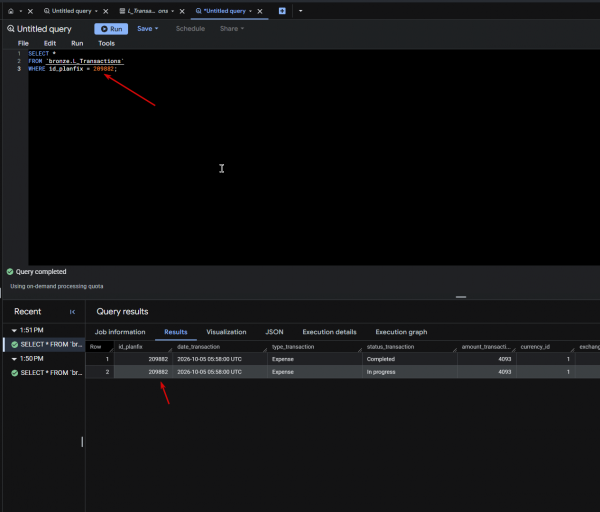Switch to Execution graph tab
600x512 pixels.
click(401, 332)
